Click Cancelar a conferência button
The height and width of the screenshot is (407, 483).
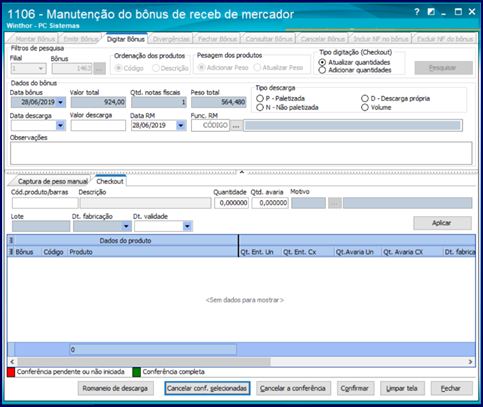[x=293, y=388]
